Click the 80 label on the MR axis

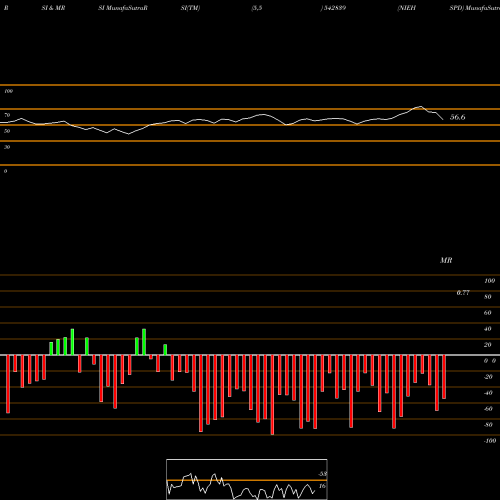[488, 297]
